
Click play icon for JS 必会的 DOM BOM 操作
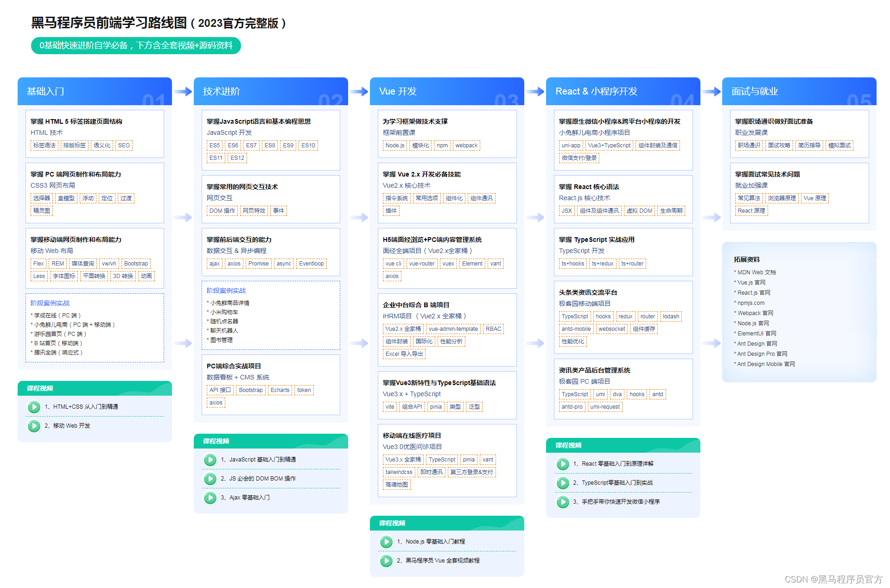point(210,479)
